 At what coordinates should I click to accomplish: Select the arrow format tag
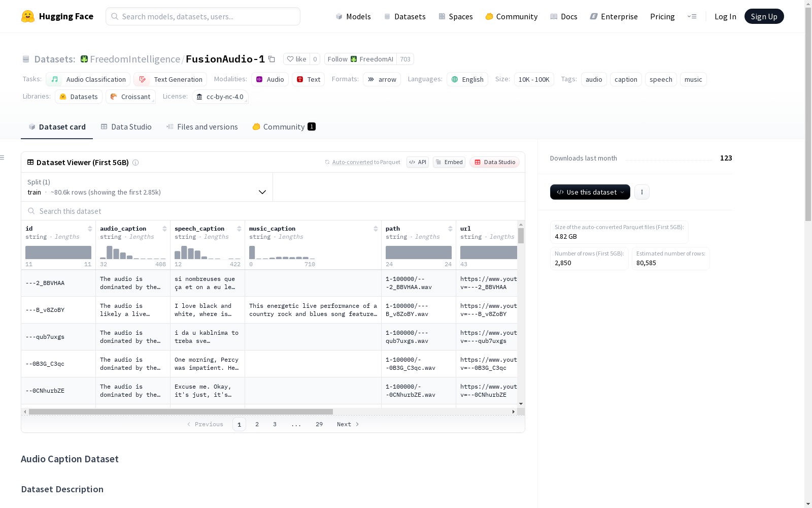pyautogui.click(x=382, y=79)
